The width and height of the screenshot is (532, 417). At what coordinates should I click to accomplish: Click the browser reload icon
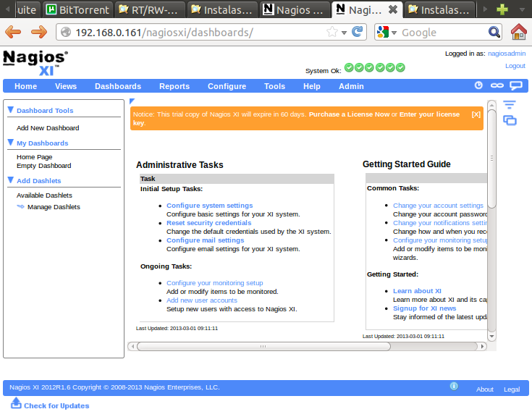click(x=357, y=32)
